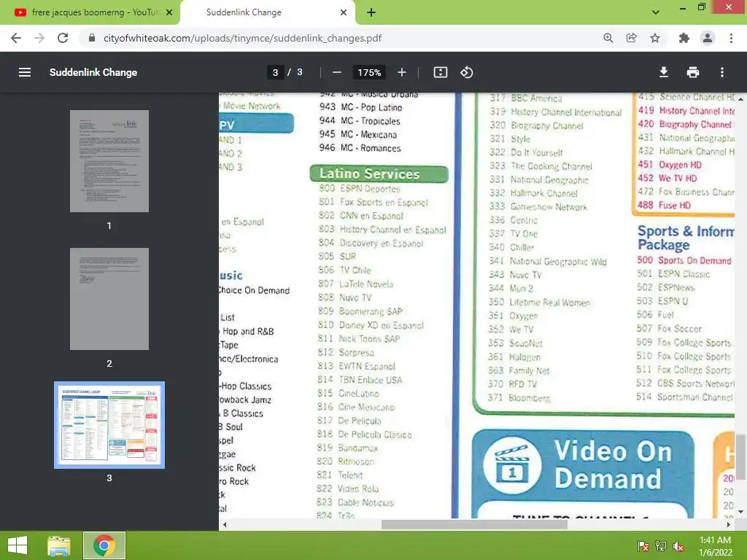Click the Chrome taskbar icon
747x560 pixels.
104,545
